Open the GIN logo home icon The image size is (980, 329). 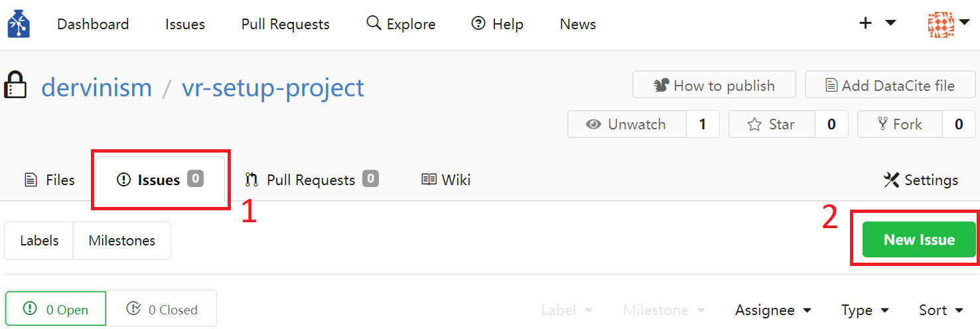pyautogui.click(x=19, y=24)
